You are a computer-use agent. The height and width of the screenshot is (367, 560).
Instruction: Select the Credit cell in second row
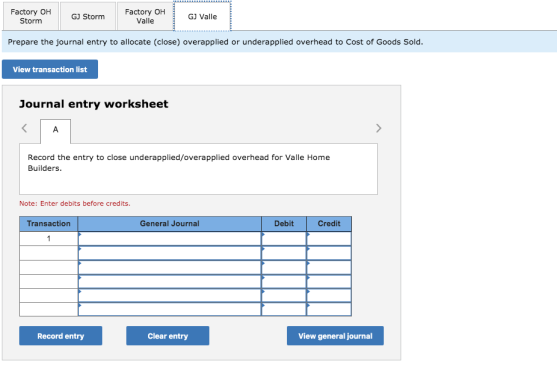click(x=329, y=253)
